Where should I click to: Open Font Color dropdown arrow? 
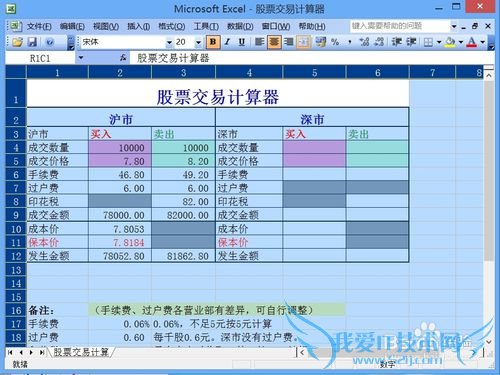(x=482, y=42)
